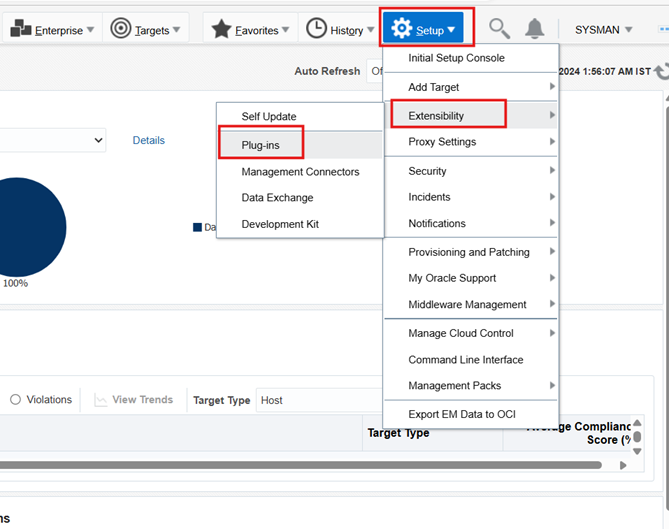Open the SYSMAN user dropdown
Image resolution: width=669 pixels, height=529 pixels.
click(x=603, y=30)
